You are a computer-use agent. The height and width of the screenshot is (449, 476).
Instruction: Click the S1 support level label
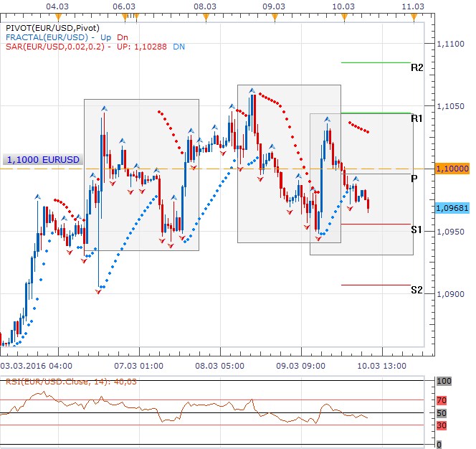click(x=416, y=230)
